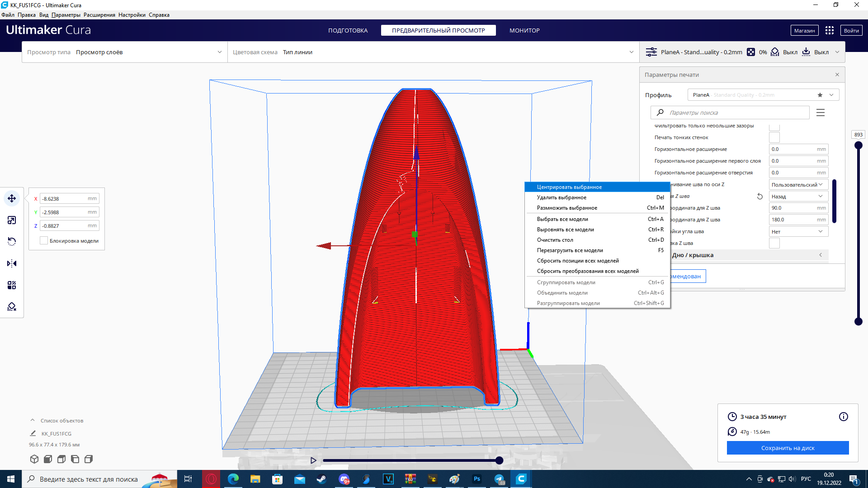
Task: Enable the Блокировка модели checkbox
Action: [x=44, y=241]
